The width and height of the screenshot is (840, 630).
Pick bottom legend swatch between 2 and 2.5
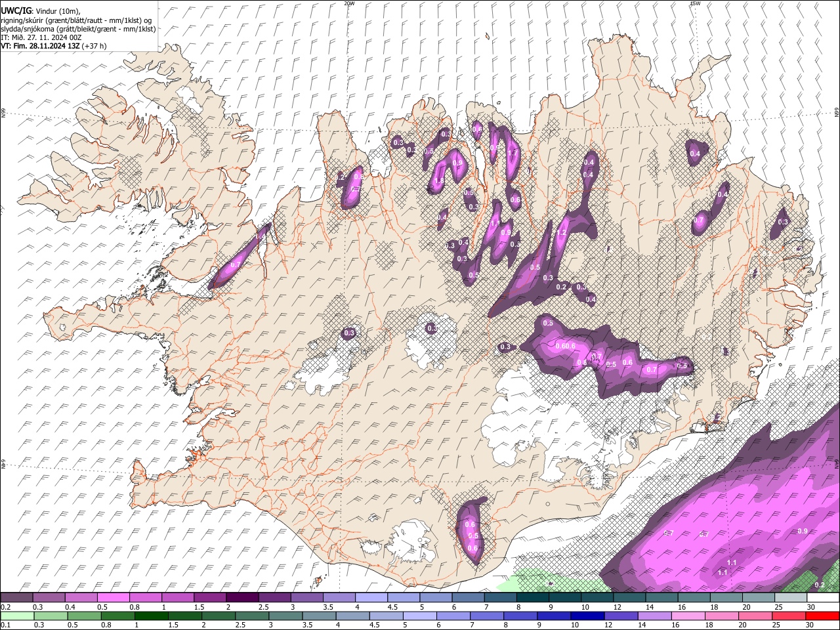219,616
